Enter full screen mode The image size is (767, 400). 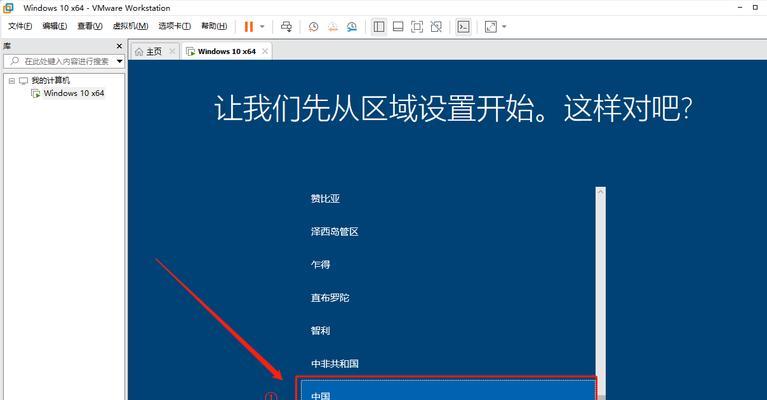click(417, 26)
